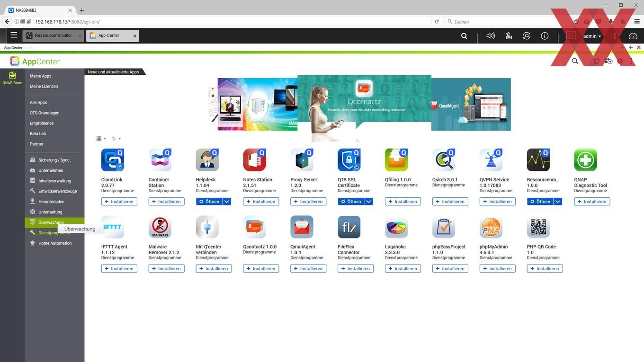Select the QVPN Service app icon
The height and width of the screenshot is (362, 644).
[x=492, y=160]
